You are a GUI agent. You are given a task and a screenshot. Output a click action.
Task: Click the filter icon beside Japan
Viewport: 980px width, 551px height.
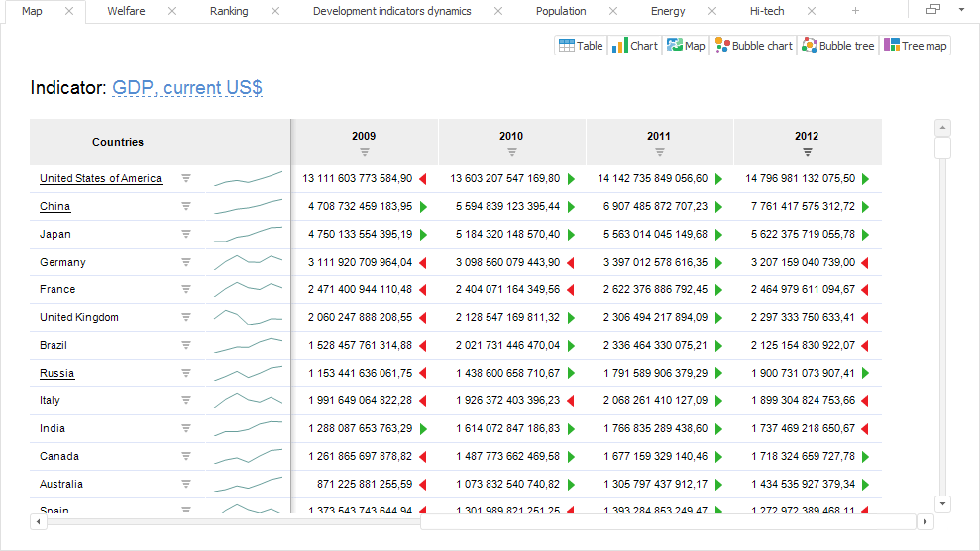point(185,235)
